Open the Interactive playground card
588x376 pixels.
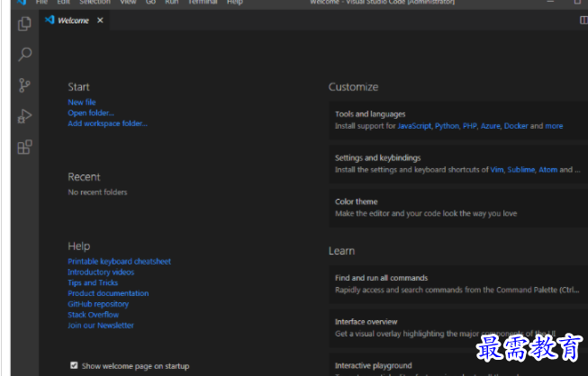point(458,364)
